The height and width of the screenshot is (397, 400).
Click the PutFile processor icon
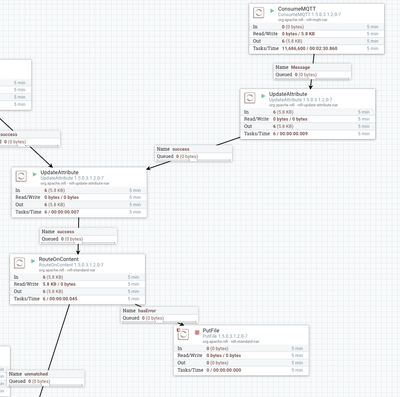tap(183, 334)
